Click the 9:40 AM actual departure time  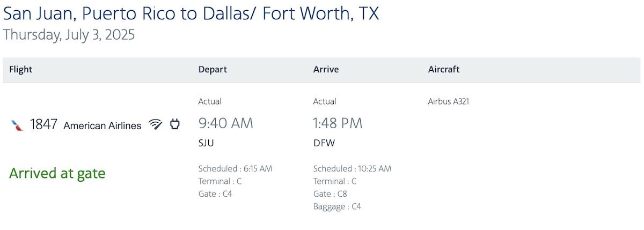click(x=225, y=123)
